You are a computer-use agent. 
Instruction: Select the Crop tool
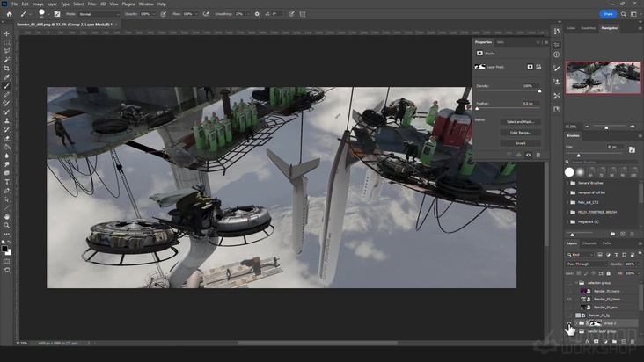[6, 69]
